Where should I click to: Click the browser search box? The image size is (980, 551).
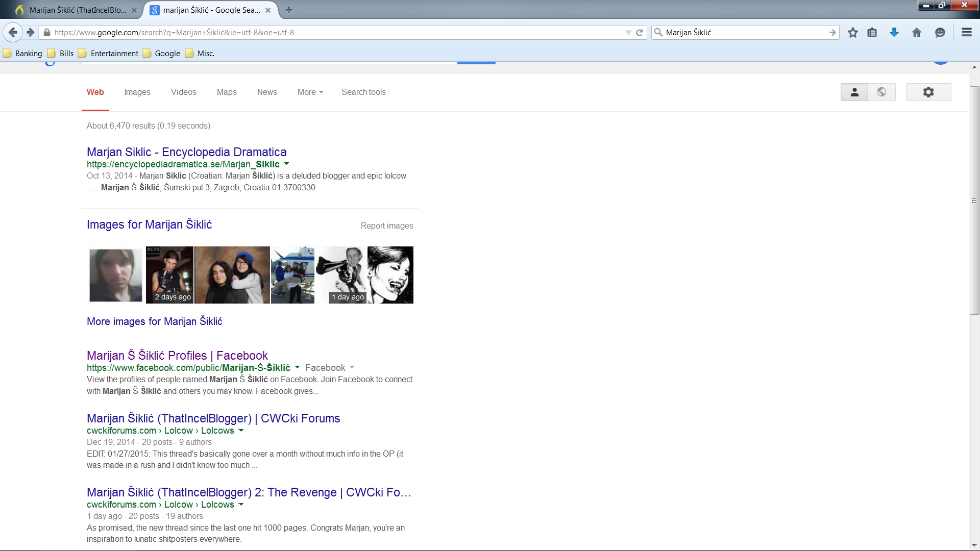(x=745, y=32)
